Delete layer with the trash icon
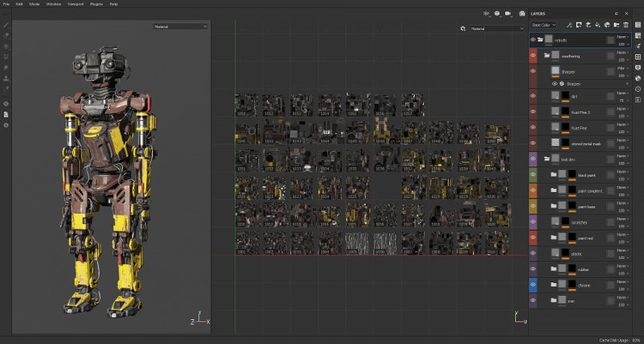 [626, 26]
